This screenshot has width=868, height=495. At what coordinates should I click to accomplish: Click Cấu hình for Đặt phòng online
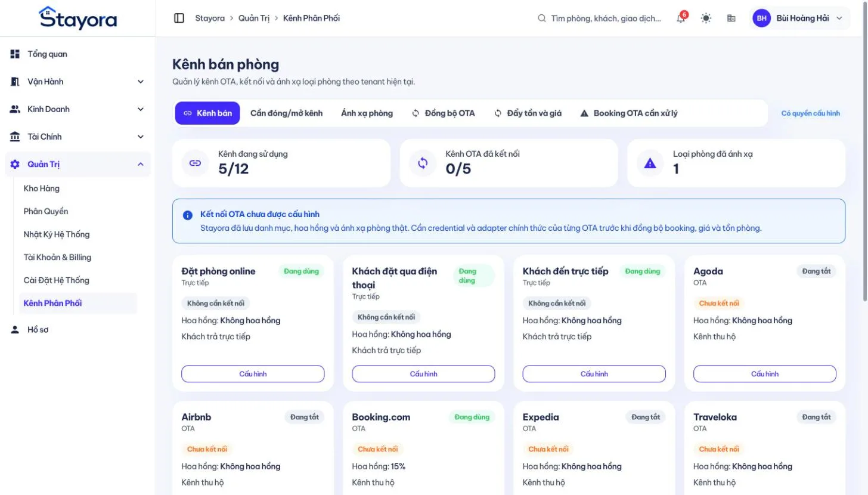[x=253, y=374]
